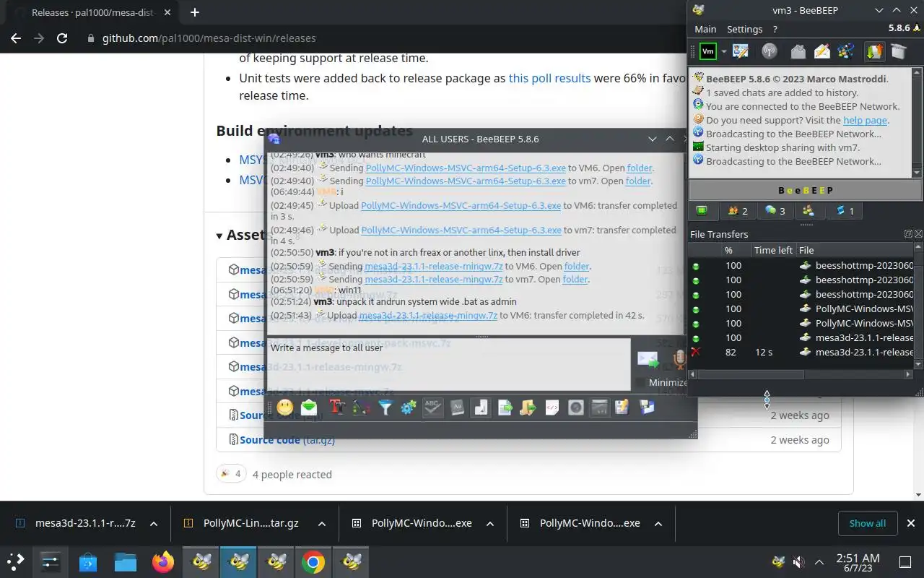Click the microphone voice message icon
Image resolution: width=924 pixels, height=578 pixels.
click(x=679, y=359)
